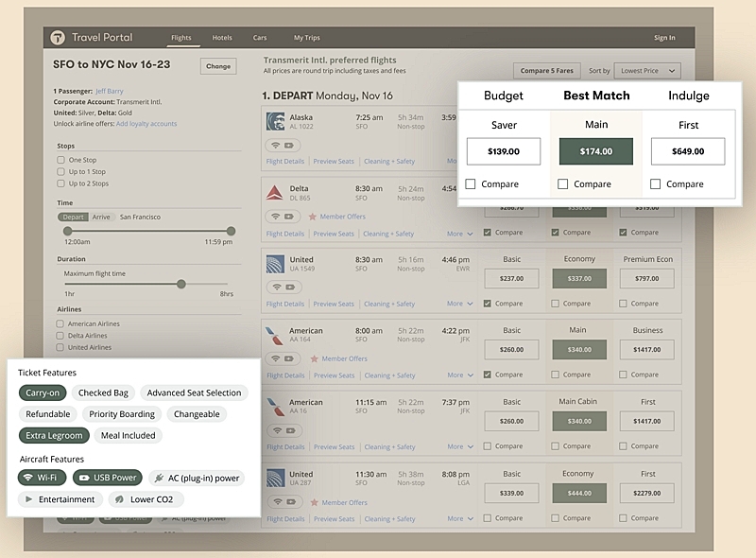This screenshot has height=558, width=756.
Task: Click the amenities pill on Delta DL 865 flight
Action: point(283,217)
